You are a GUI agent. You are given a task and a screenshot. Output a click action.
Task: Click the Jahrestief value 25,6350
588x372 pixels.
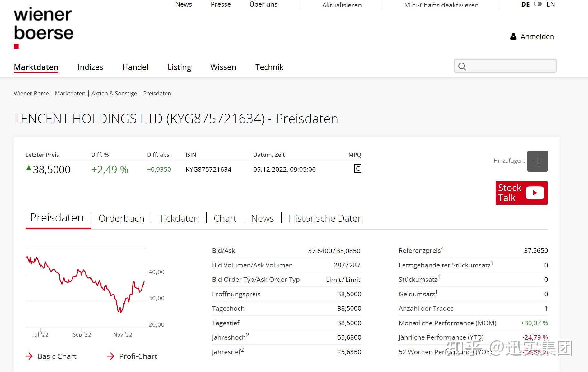coord(349,352)
